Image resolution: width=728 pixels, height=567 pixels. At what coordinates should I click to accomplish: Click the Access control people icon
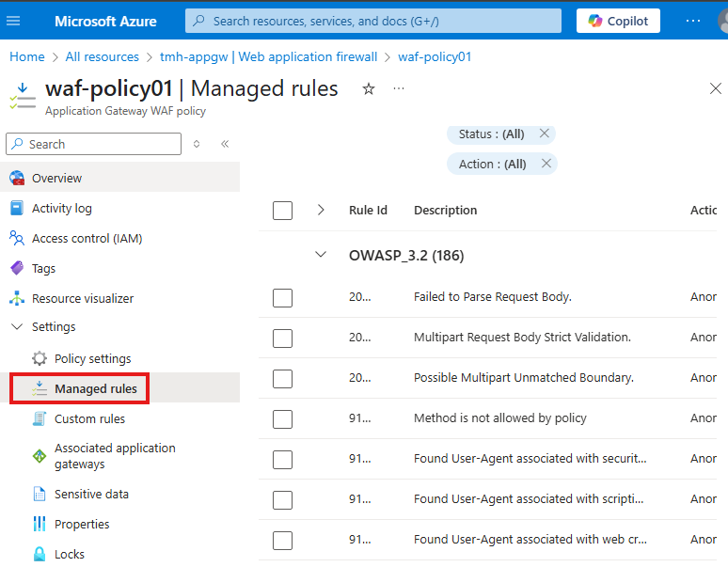coord(17,238)
